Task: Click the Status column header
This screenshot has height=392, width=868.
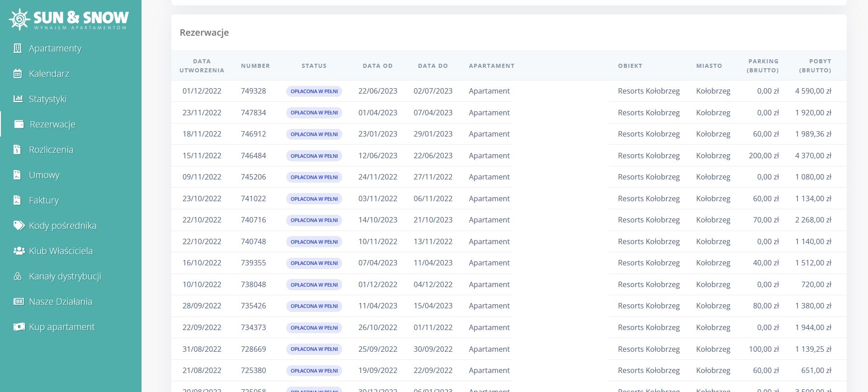Action: coord(314,66)
